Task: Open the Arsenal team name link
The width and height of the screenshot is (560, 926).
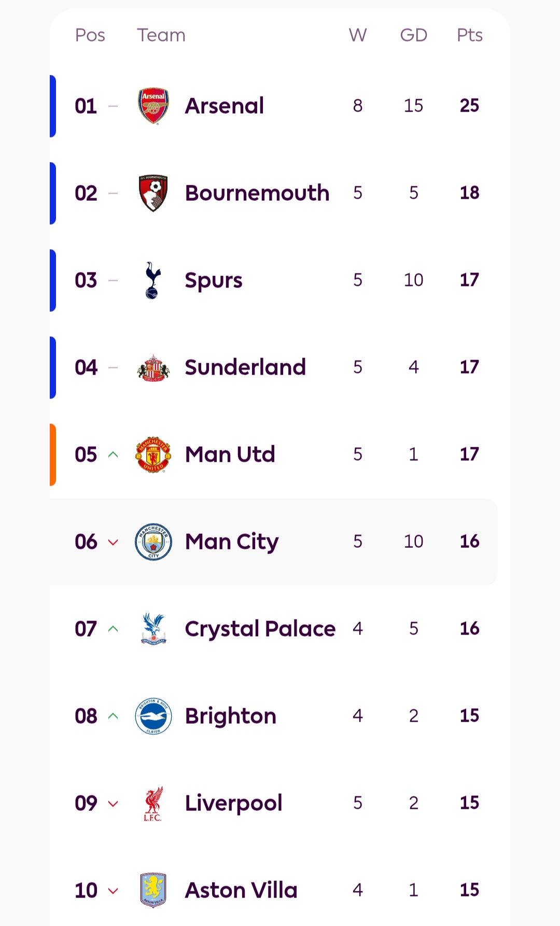Action: 225,106
